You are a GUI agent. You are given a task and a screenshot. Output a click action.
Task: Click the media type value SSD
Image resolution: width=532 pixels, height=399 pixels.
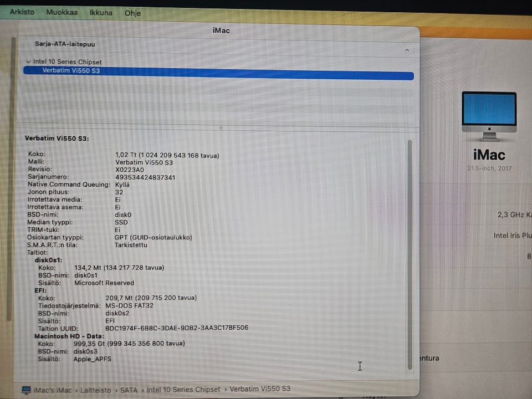pyautogui.click(x=121, y=222)
